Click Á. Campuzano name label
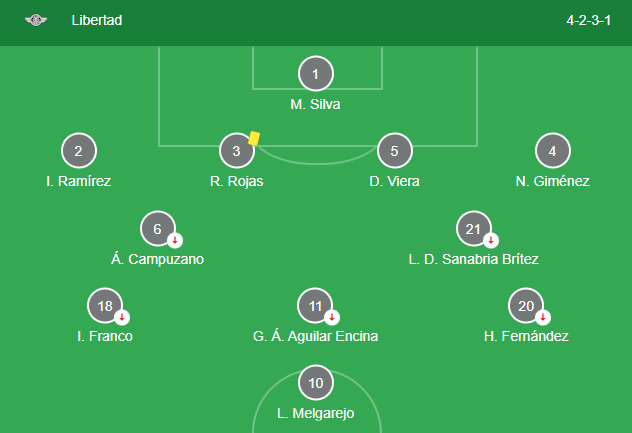This screenshot has height=433, width=632. click(158, 259)
